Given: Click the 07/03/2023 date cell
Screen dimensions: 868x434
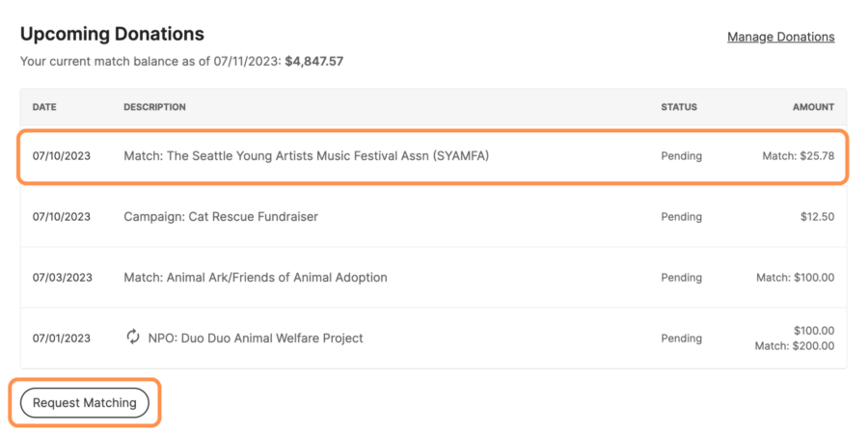Looking at the screenshot, I should coord(62,277).
